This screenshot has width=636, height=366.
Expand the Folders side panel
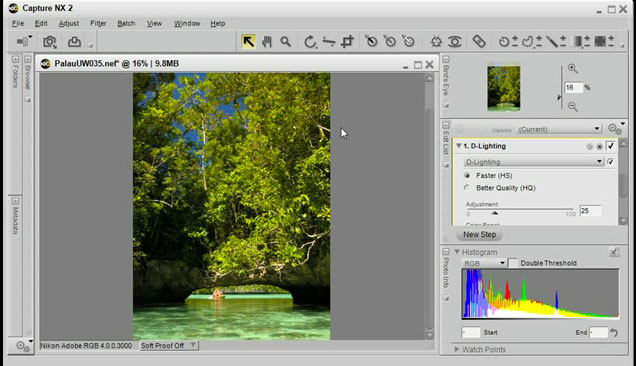15,59
